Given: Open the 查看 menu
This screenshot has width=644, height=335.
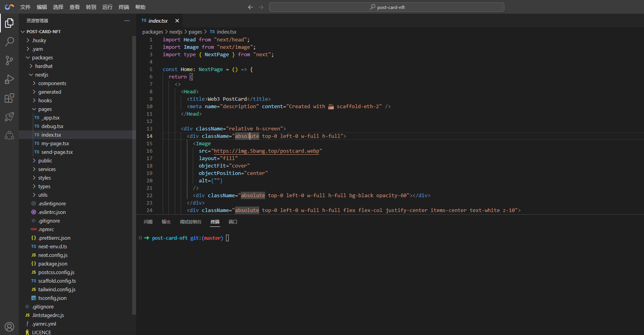Looking at the screenshot, I should click(75, 7).
